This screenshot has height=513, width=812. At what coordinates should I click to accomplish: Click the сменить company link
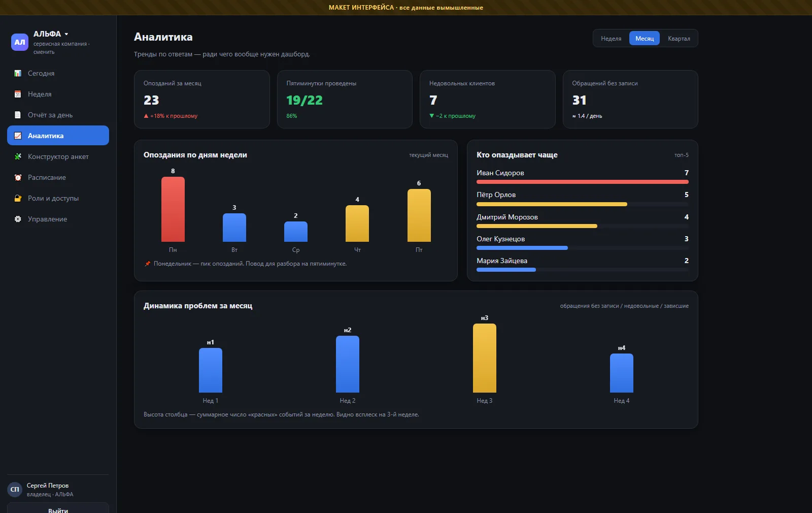coord(44,52)
